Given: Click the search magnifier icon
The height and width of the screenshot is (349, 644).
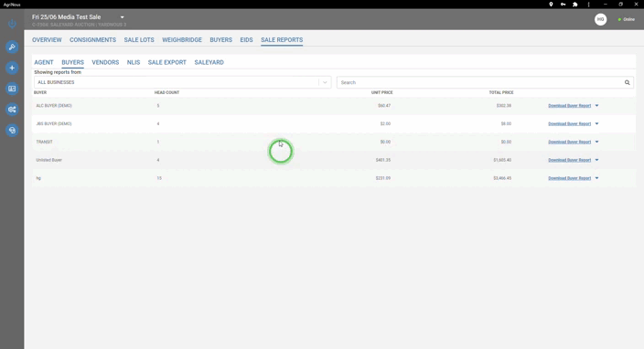Looking at the screenshot, I should [628, 82].
